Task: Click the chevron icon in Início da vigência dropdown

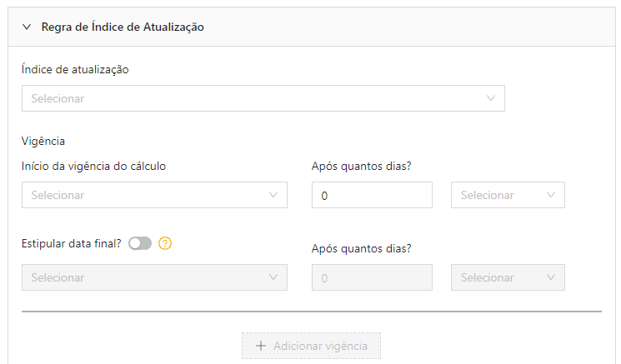Action: coord(273,195)
